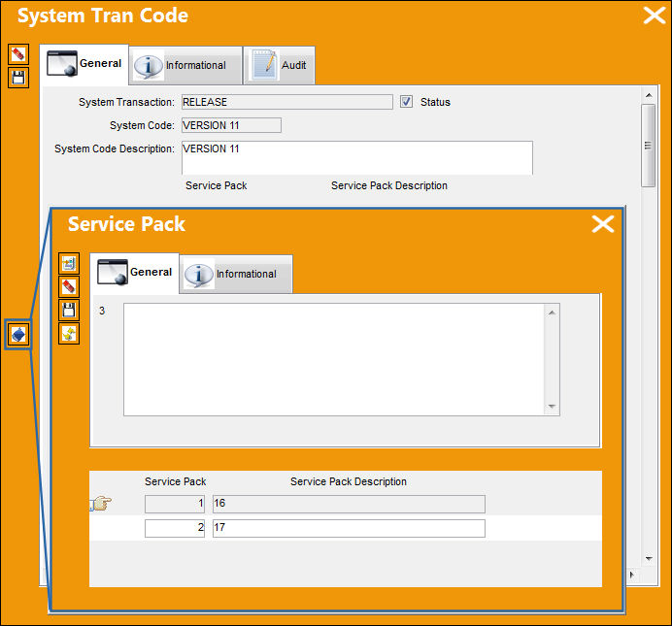This screenshot has width=672, height=626.
Task: Click the floppy disk save icon in System Tran Code
Action: point(18,78)
